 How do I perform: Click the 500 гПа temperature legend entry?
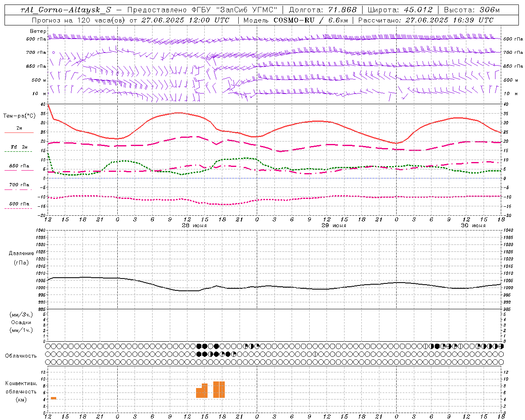[x=19, y=204]
